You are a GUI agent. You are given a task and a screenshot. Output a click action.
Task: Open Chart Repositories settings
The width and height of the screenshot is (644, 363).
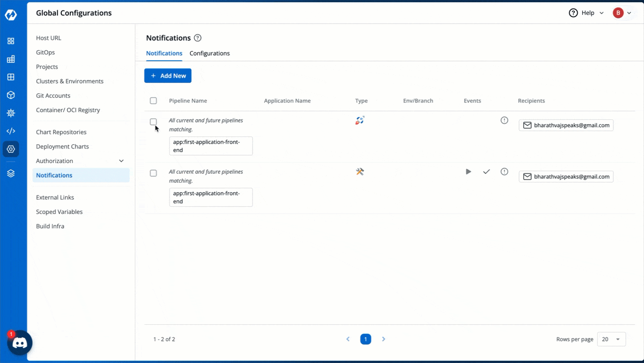[x=61, y=132]
